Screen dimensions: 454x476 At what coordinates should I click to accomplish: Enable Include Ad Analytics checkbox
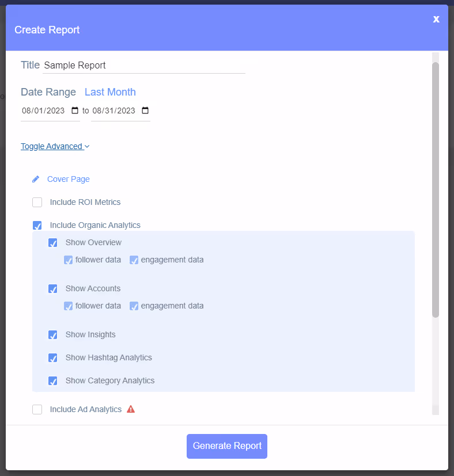tap(37, 409)
